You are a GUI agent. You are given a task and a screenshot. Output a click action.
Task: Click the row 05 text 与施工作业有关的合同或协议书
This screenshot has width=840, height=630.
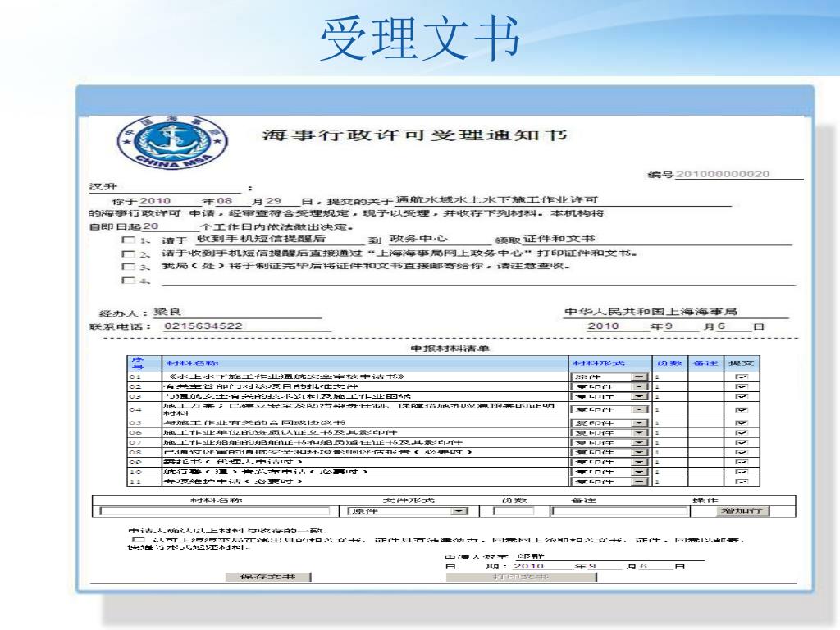[x=254, y=422]
